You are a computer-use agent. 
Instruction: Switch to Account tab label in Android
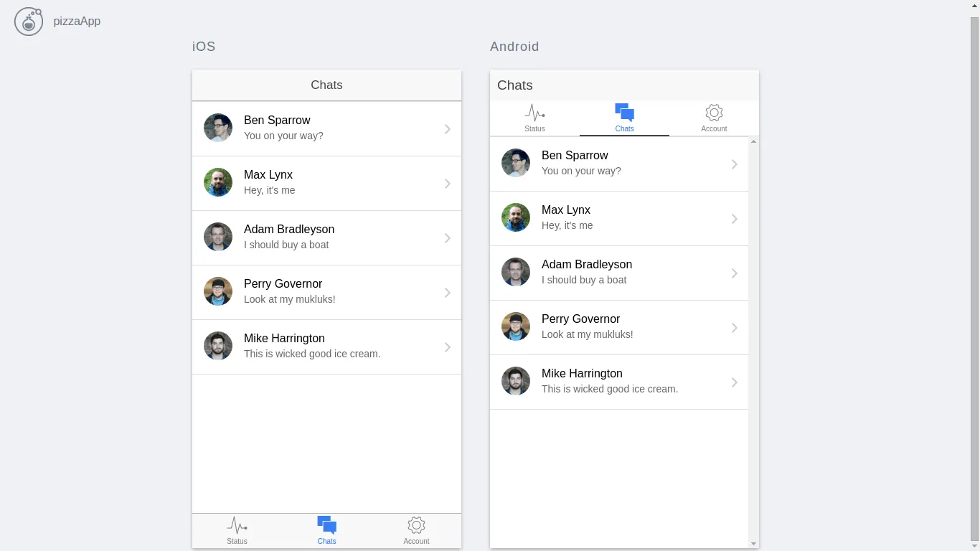[714, 129]
